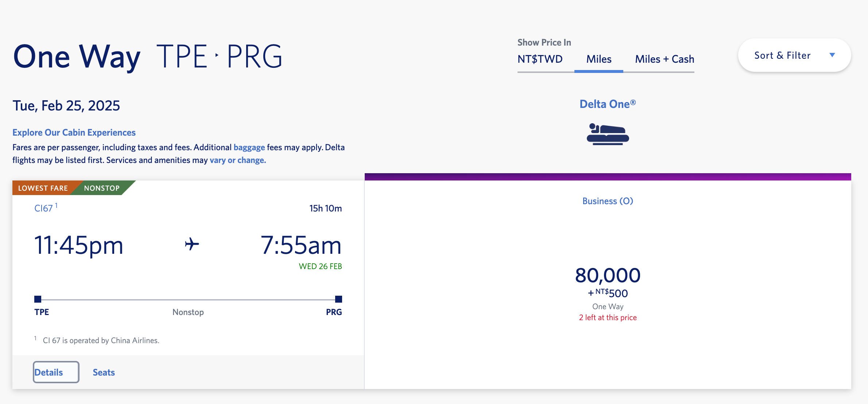Click the vary or change link

238,160
